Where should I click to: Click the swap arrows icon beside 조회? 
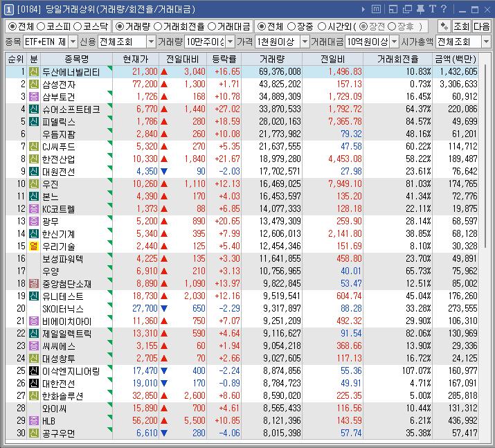click(444, 26)
